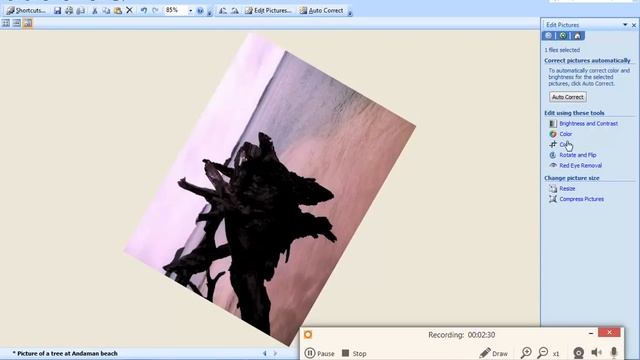Open Rotate and Flip tool

(x=578, y=155)
